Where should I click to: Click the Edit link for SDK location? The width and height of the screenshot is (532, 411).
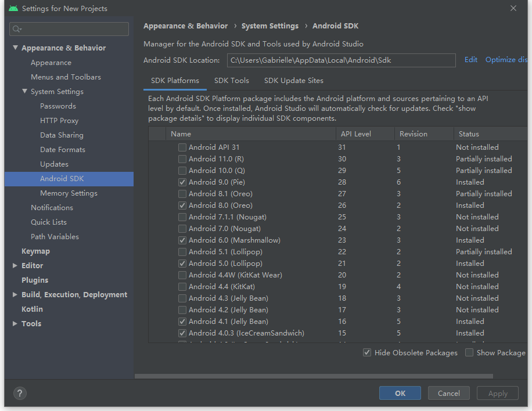coord(470,60)
